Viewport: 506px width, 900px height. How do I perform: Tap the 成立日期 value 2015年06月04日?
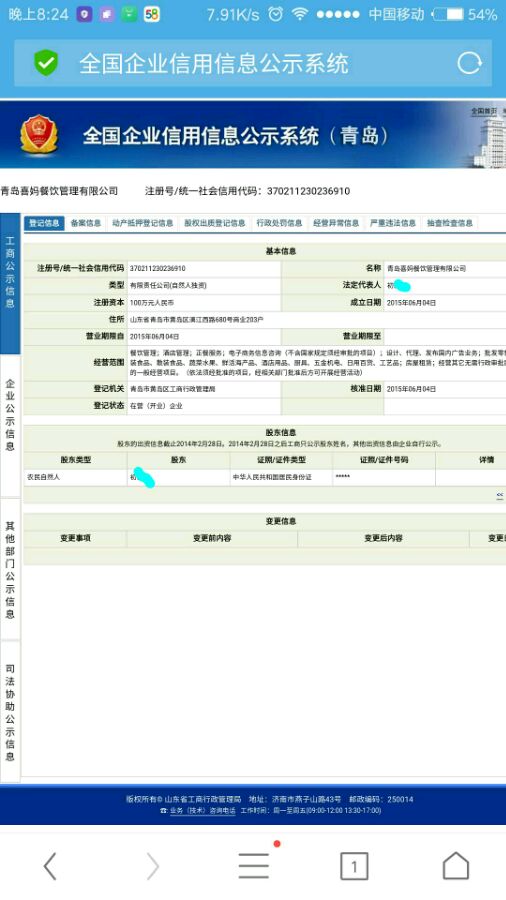(411, 302)
